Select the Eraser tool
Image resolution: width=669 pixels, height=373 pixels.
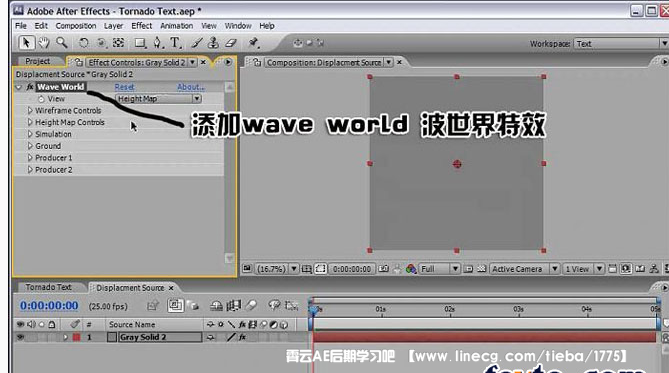coord(231,43)
